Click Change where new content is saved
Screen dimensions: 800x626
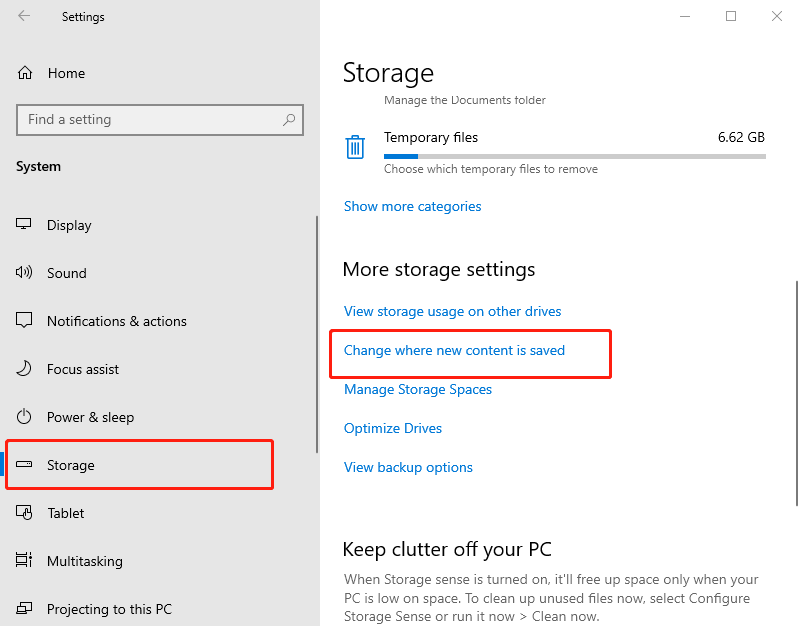(454, 350)
